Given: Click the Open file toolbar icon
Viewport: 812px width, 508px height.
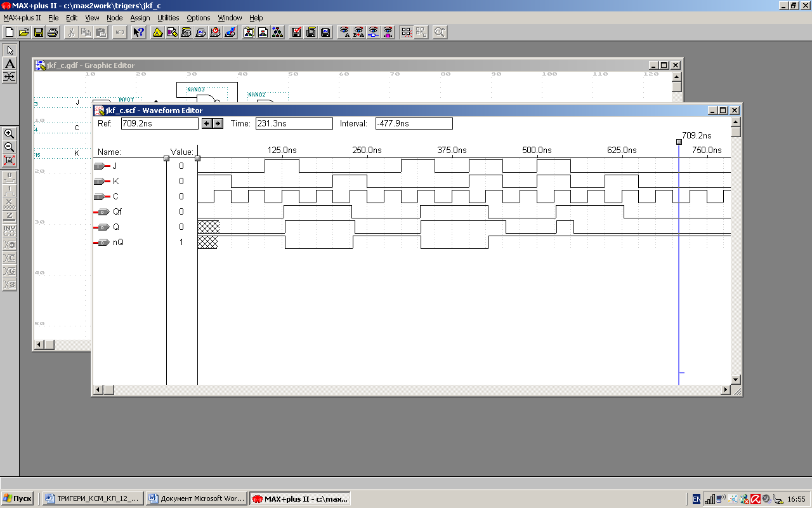Looking at the screenshot, I should click(x=24, y=32).
